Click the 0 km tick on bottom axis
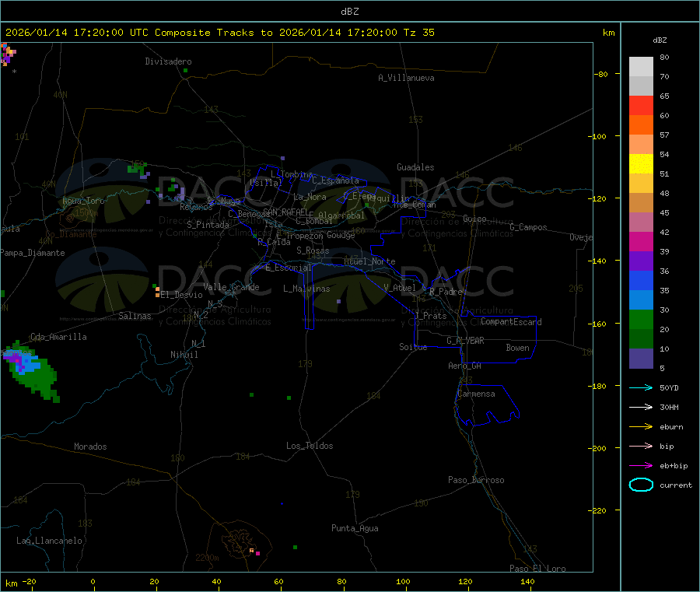 tap(93, 582)
